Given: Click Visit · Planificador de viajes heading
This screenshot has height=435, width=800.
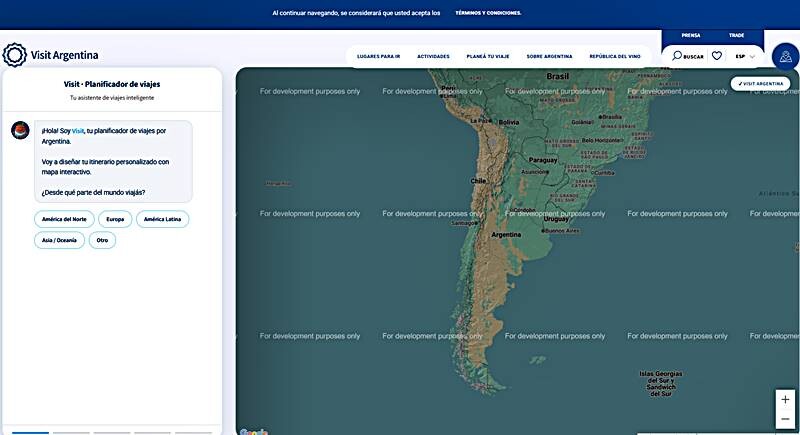Looking at the screenshot, I should click(112, 84).
